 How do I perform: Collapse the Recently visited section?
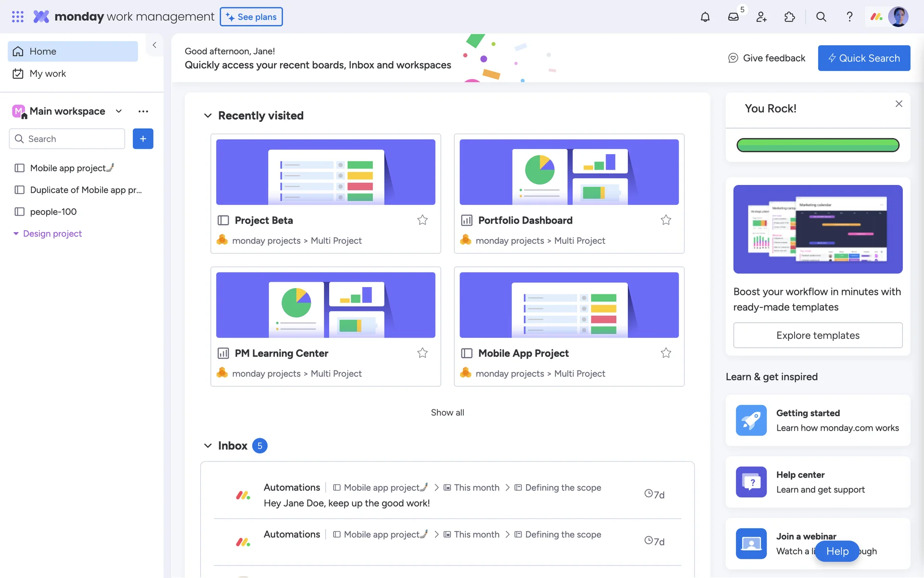pyautogui.click(x=208, y=116)
